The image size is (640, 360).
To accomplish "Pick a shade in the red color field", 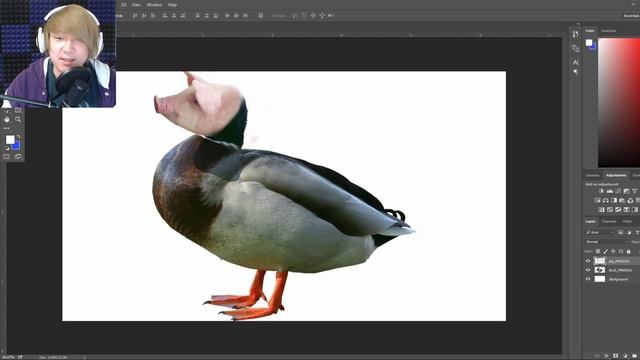I will pos(619,102).
